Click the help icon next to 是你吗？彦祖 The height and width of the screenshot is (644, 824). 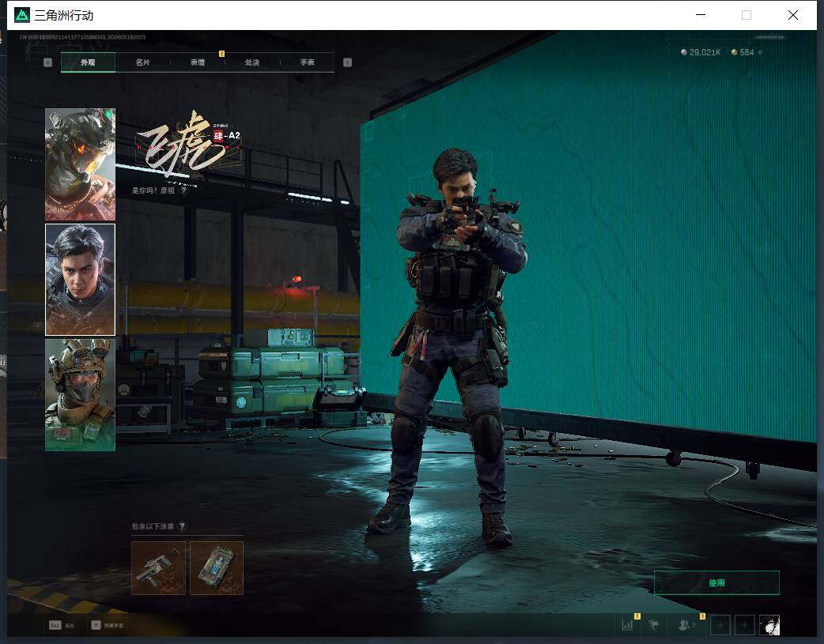(x=183, y=190)
